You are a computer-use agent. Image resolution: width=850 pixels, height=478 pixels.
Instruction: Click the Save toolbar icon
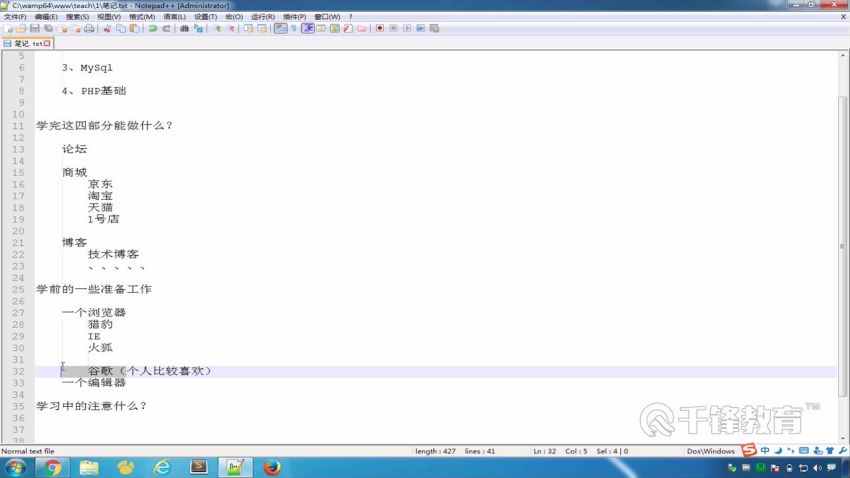pos(35,28)
